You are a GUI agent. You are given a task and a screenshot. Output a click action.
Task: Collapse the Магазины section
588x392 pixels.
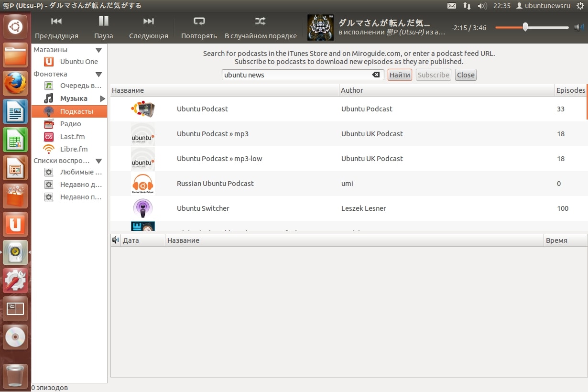tap(98, 50)
